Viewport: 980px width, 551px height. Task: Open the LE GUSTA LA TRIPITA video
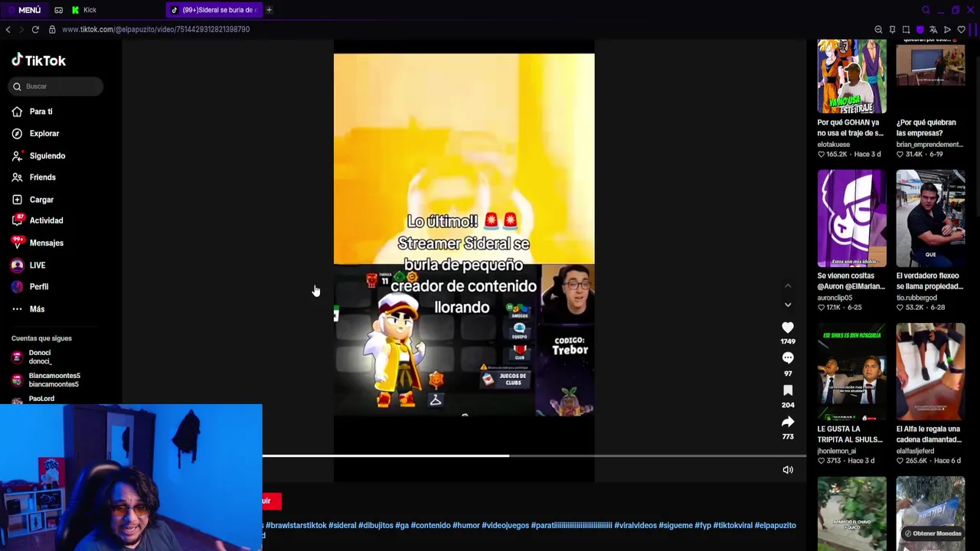(x=851, y=372)
